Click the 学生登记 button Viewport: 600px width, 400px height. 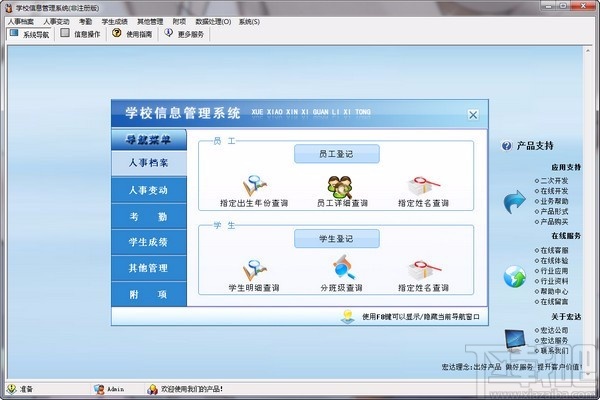click(x=337, y=239)
